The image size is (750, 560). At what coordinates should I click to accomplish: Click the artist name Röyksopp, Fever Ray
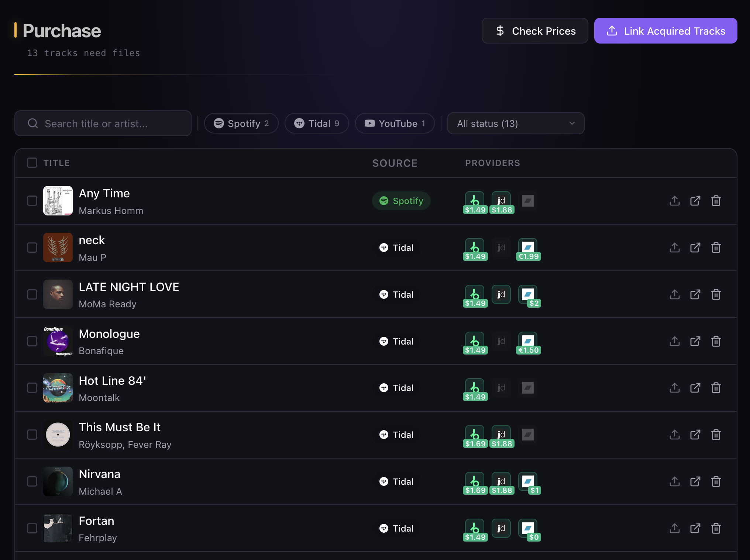pyautogui.click(x=125, y=445)
